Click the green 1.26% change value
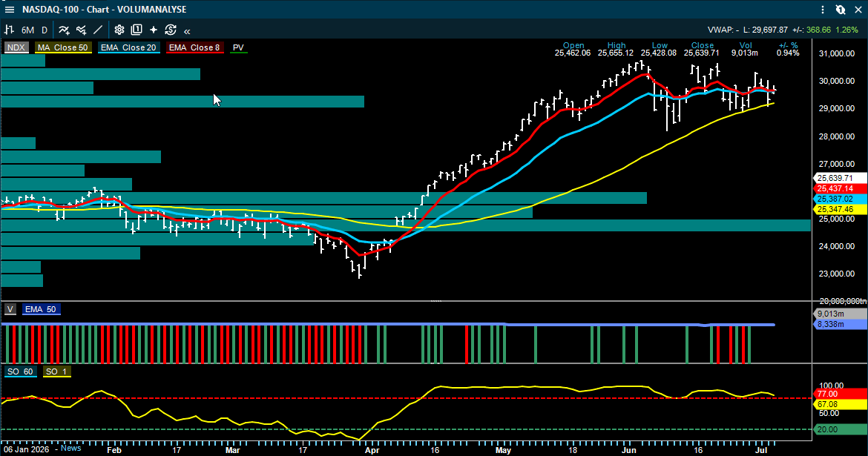 (x=846, y=30)
